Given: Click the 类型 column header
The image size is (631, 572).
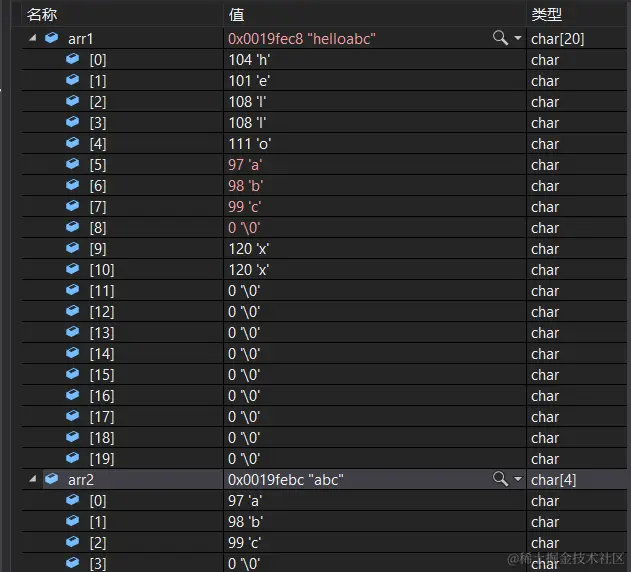Looking at the screenshot, I should click(x=546, y=15).
